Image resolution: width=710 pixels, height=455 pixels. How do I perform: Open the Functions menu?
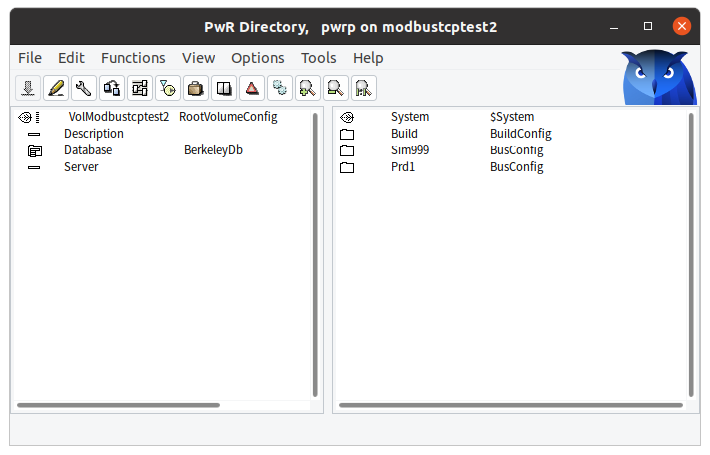[133, 58]
